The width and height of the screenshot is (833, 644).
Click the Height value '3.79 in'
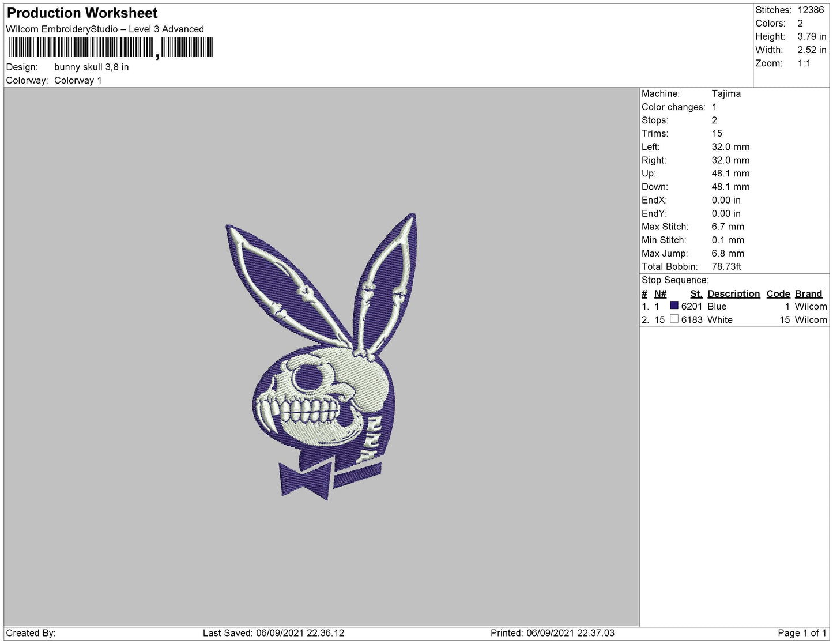coord(812,36)
